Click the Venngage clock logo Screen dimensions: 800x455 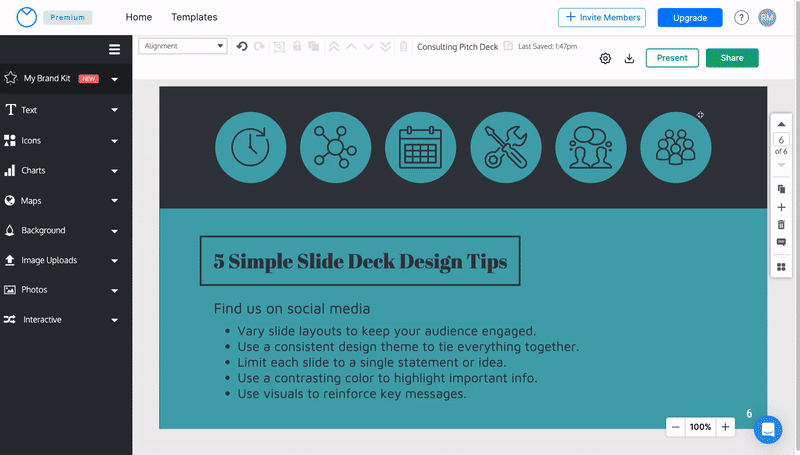[27, 17]
